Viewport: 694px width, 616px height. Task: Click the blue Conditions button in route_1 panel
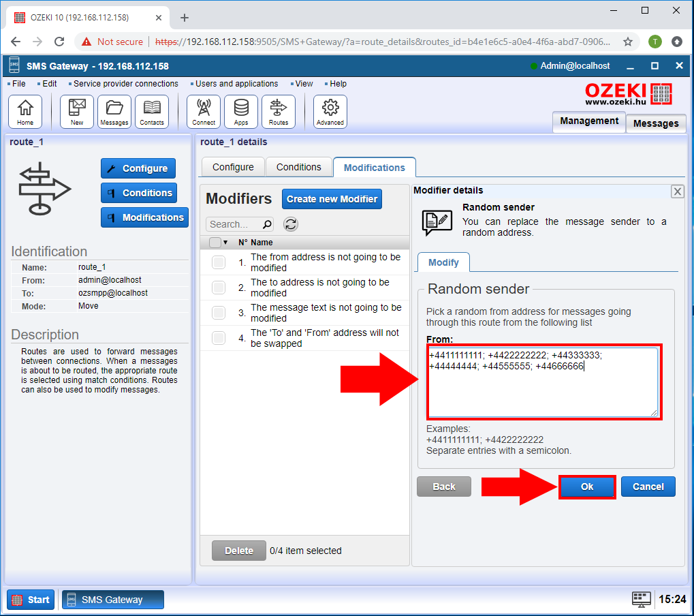click(x=139, y=193)
